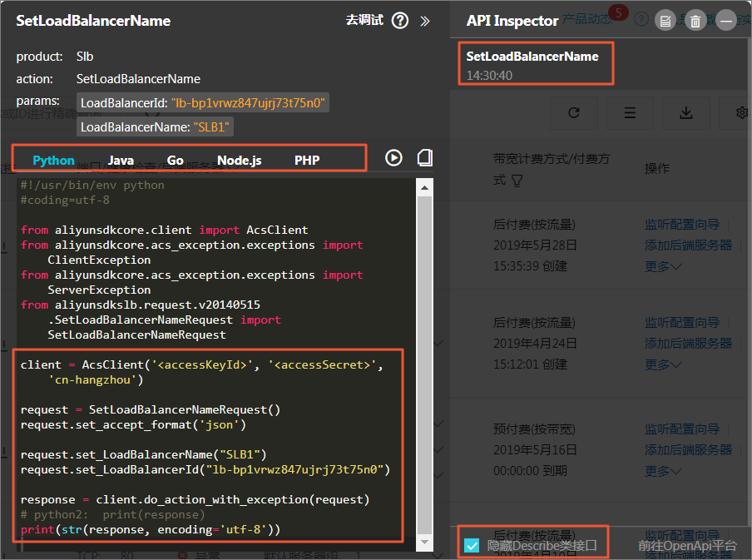The height and width of the screenshot is (560, 752).
Task: Click scroll up arrow of code scrollbar
Action: [x=425, y=187]
